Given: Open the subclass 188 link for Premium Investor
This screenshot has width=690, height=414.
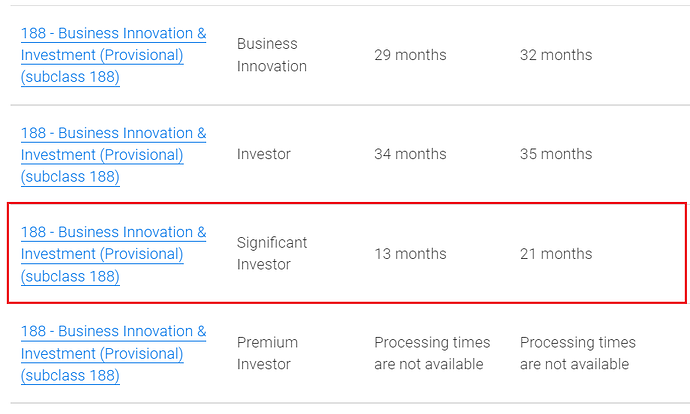Looking at the screenshot, I should tap(113, 331).
